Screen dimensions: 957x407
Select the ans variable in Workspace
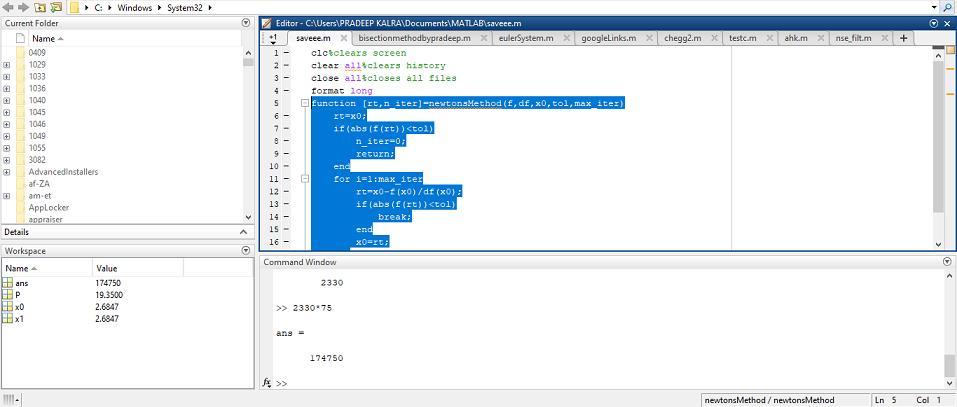pos(22,283)
